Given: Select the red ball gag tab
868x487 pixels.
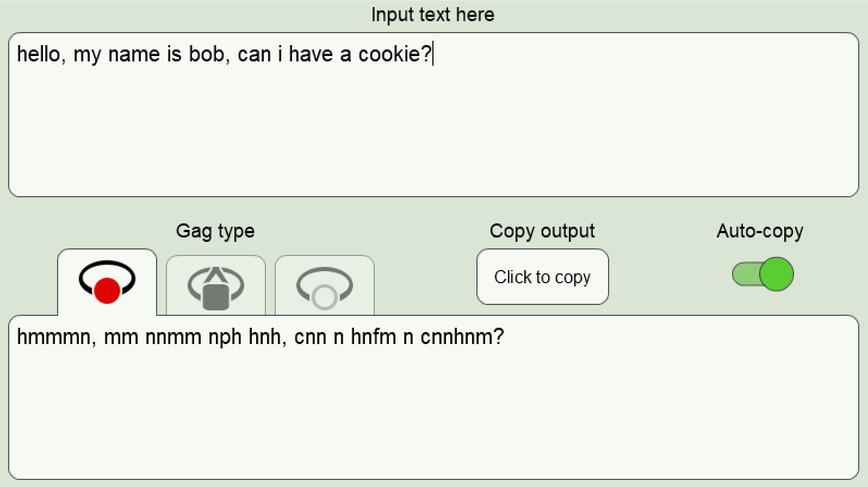Looking at the screenshot, I should tap(107, 282).
